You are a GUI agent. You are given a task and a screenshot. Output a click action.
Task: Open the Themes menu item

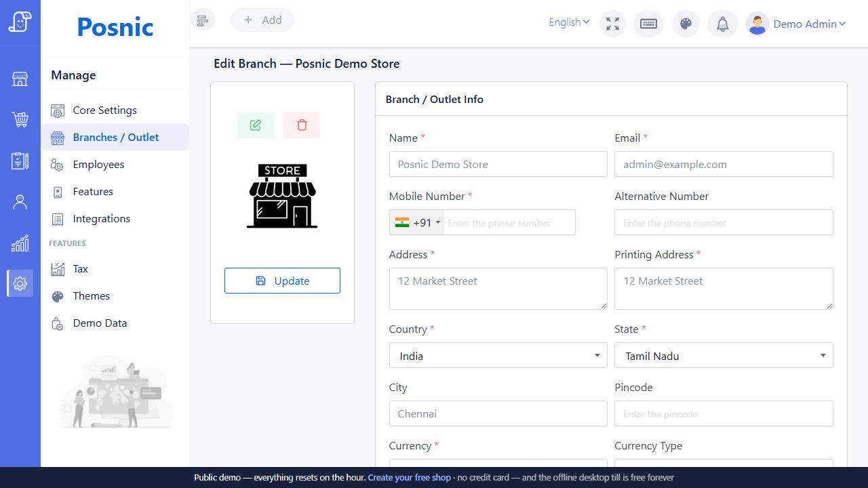(x=115, y=296)
